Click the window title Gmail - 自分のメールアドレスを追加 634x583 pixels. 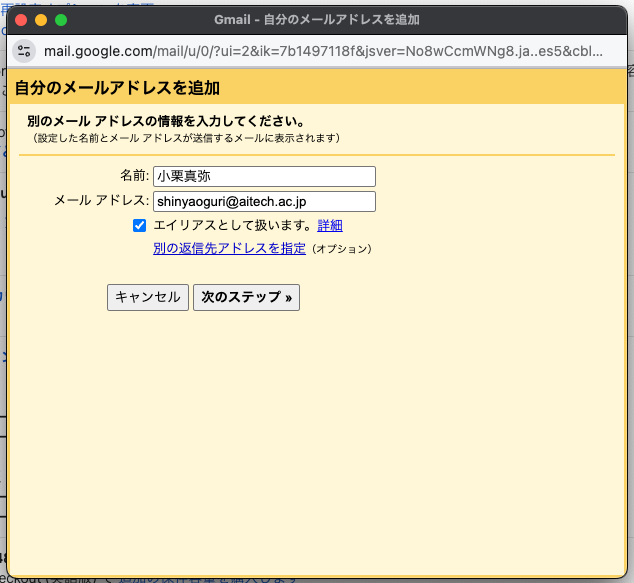317,20
